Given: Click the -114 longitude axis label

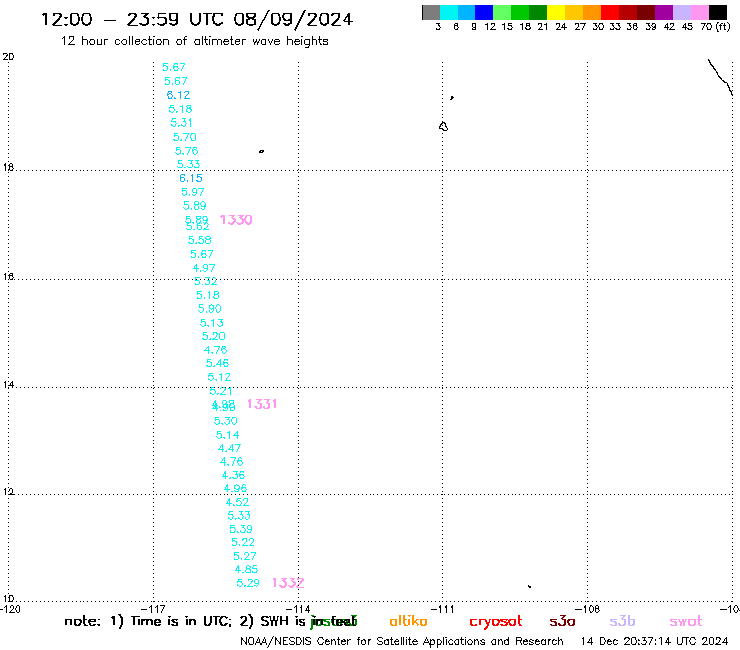Looking at the screenshot, I should pos(298,609).
